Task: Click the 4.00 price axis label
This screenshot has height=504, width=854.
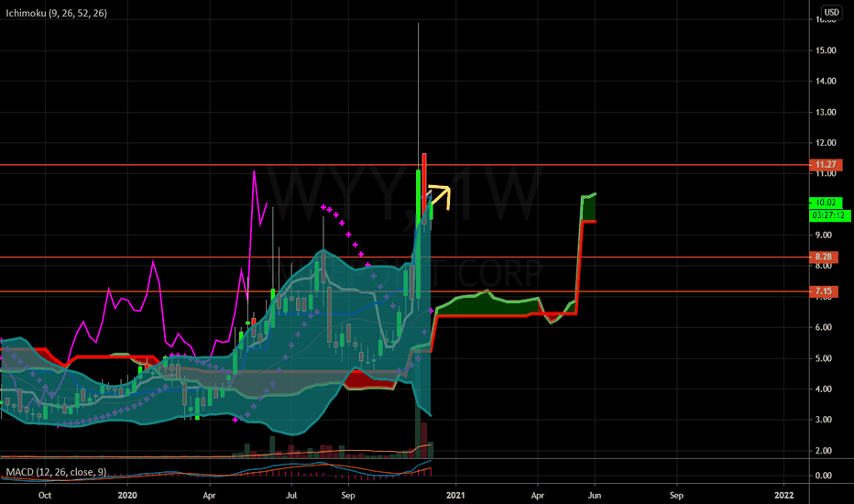Action: pyautogui.click(x=824, y=389)
